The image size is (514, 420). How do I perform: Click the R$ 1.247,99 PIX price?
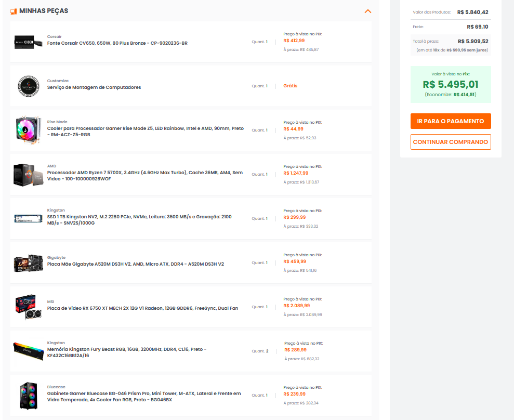tap(296, 174)
